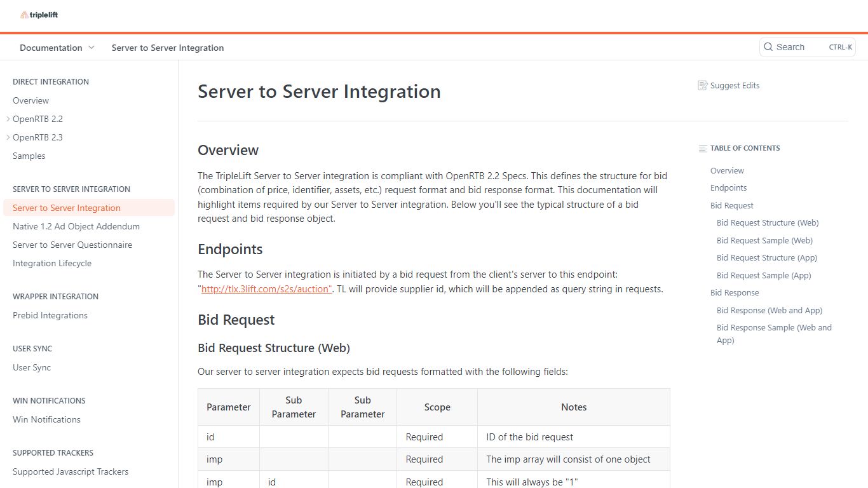Click the 'ID of the bid request' cell
This screenshot has width=868, height=488.
(x=574, y=437)
